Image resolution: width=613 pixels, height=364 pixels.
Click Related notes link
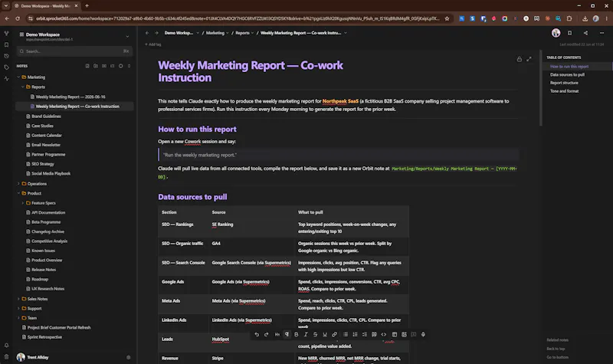click(x=558, y=340)
